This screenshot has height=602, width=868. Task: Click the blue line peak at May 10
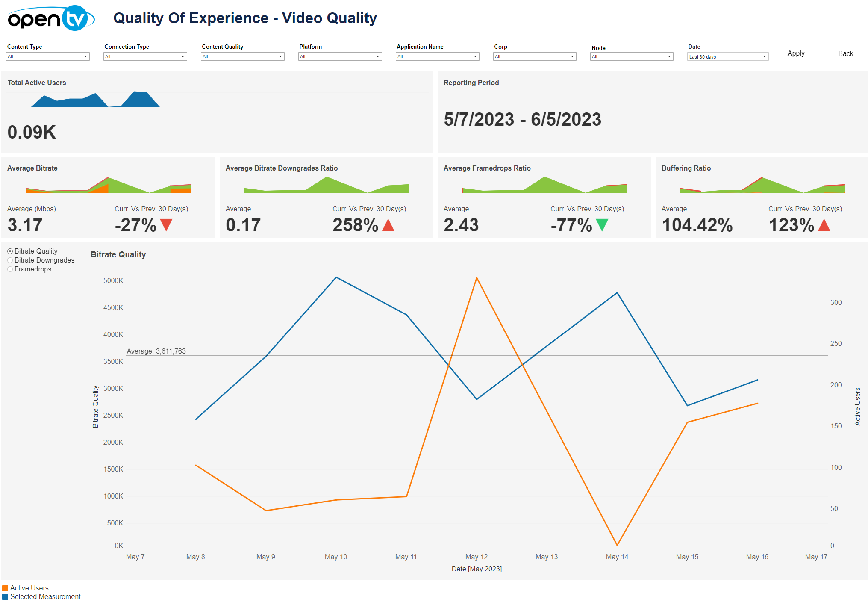point(336,277)
